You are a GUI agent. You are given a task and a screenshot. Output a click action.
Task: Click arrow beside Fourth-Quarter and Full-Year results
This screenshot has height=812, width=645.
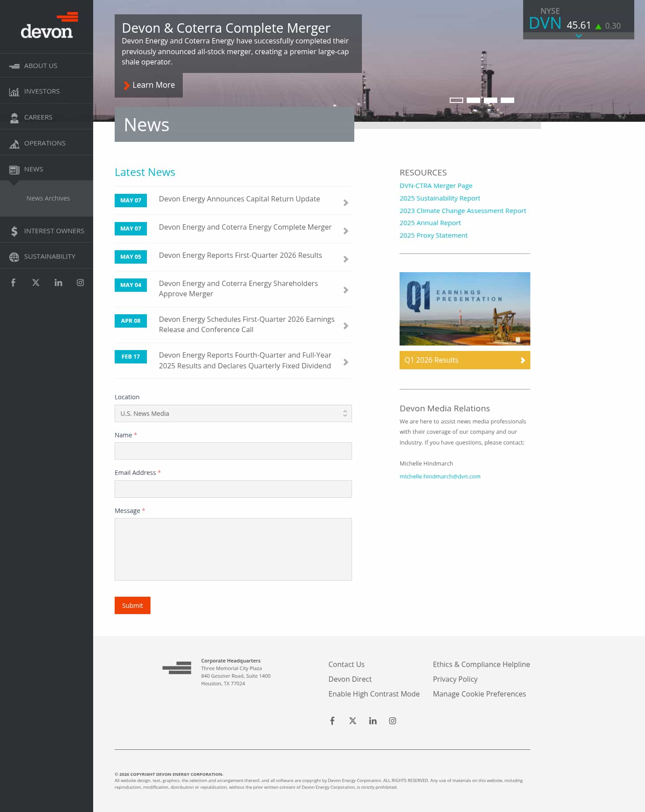click(x=346, y=362)
